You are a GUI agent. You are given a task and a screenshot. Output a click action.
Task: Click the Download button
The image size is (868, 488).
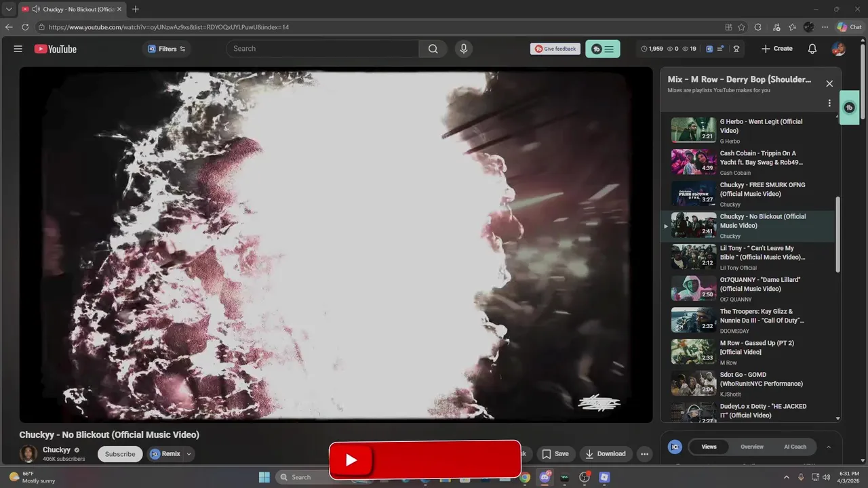pyautogui.click(x=606, y=454)
